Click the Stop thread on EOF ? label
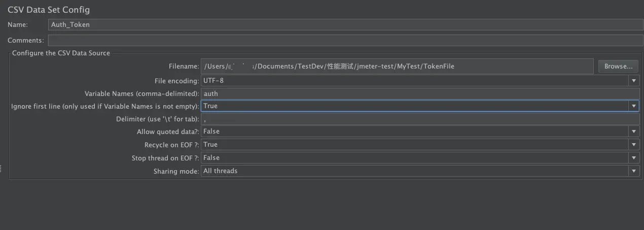644x230 pixels. coord(165,158)
